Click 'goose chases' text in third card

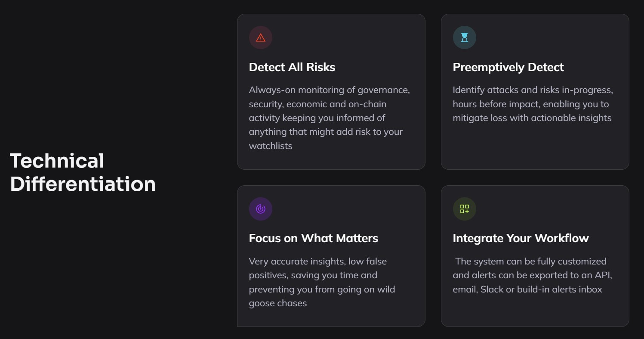coord(277,303)
